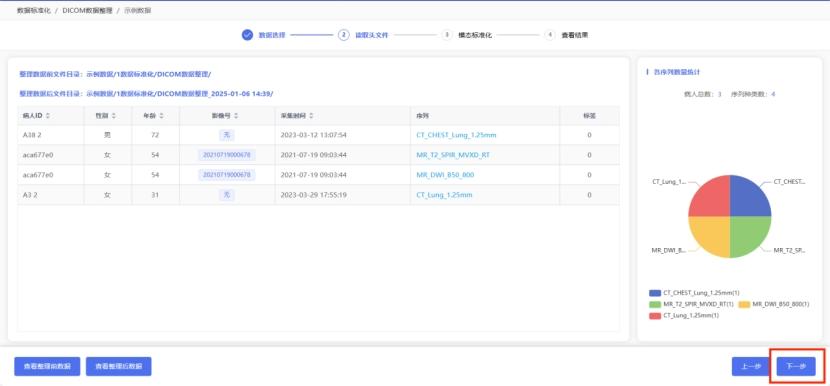Click timestamp 2023-03-12 13:07:54
This screenshot has width=830, height=386.
313,135
